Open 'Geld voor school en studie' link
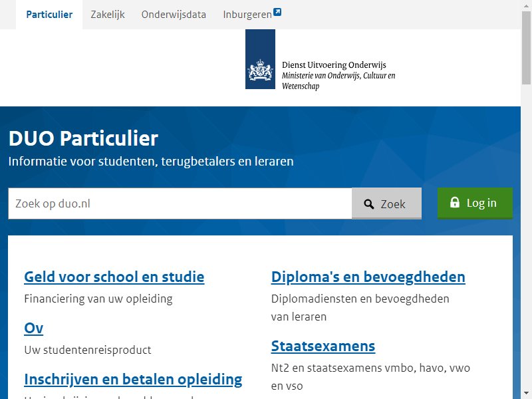The height and width of the screenshot is (399, 532). (114, 277)
